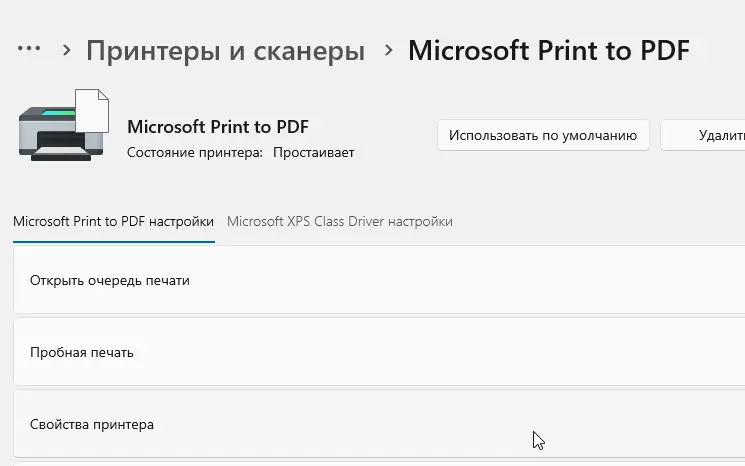
Task: Go back to Принтеры и сканеры
Action: [225, 50]
